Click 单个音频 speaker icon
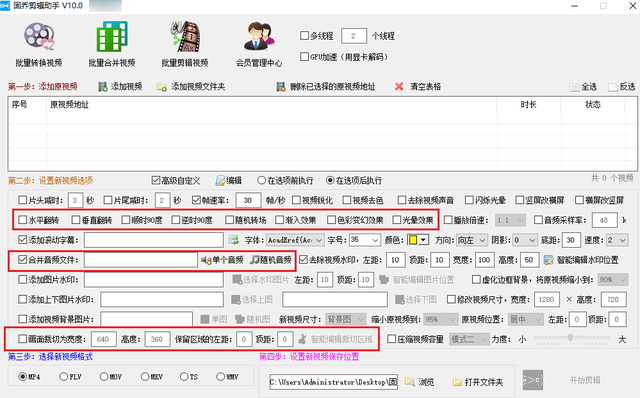640x398 pixels. pyautogui.click(x=206, y=260)
